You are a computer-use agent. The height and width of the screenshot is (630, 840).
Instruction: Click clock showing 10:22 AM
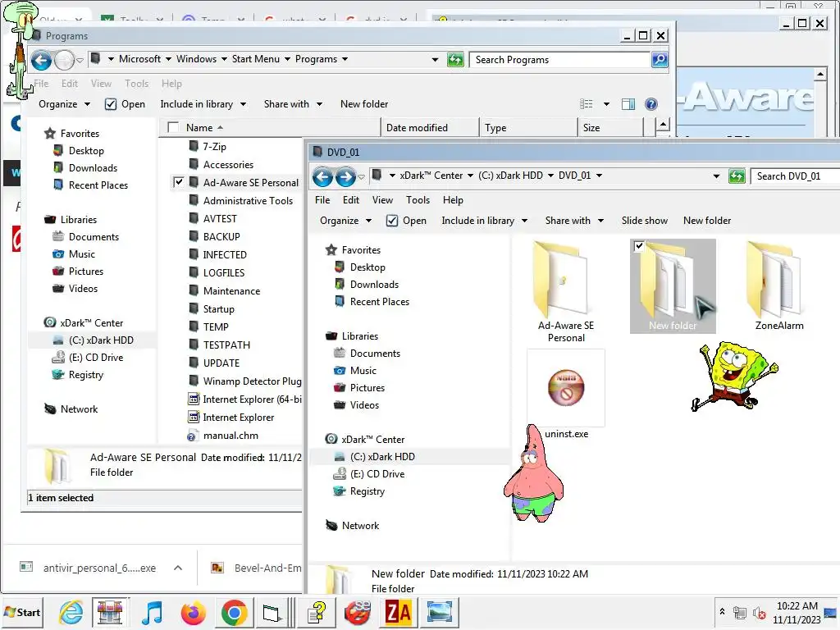coord(797,606)
